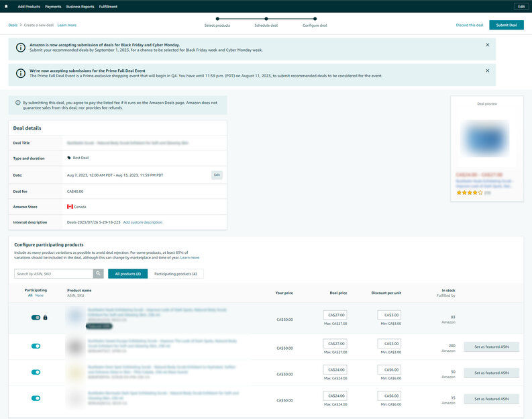Click thumbnail of product with 280 in stock
This screenshot has height=419, width=532.
coord(75,346)
